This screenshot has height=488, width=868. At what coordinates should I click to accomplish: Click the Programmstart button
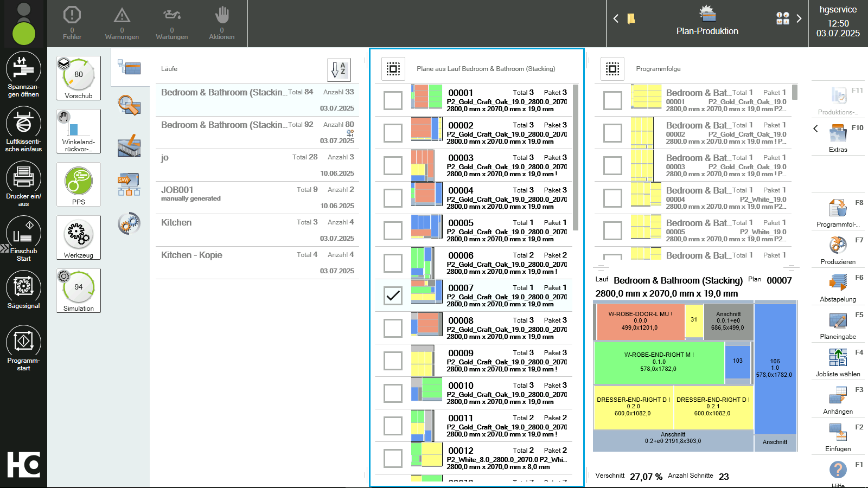pos(23,348)
